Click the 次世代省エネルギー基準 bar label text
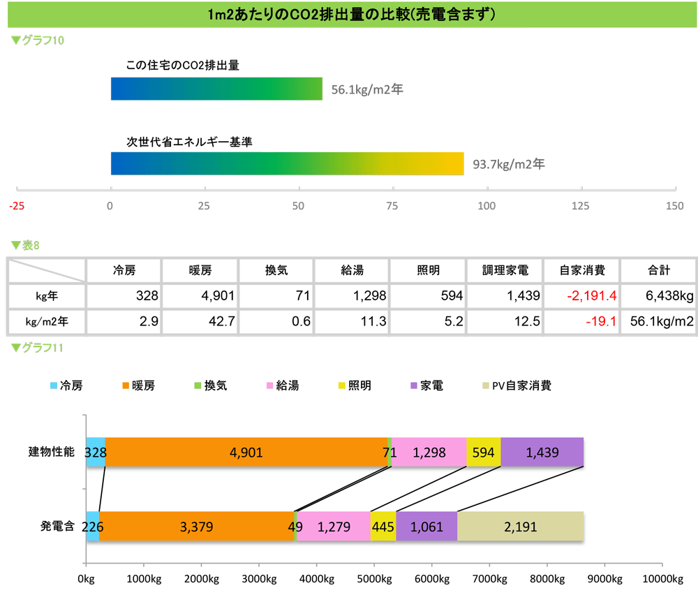Viewport: 698px width, 616px height. (189, 142)
